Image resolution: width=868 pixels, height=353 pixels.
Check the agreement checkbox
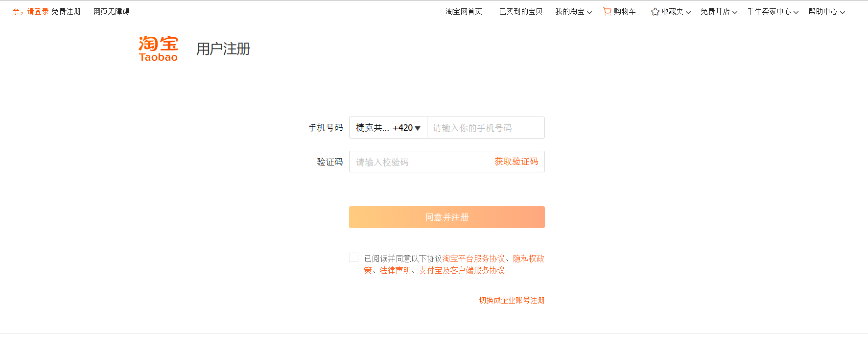point(354,258)
